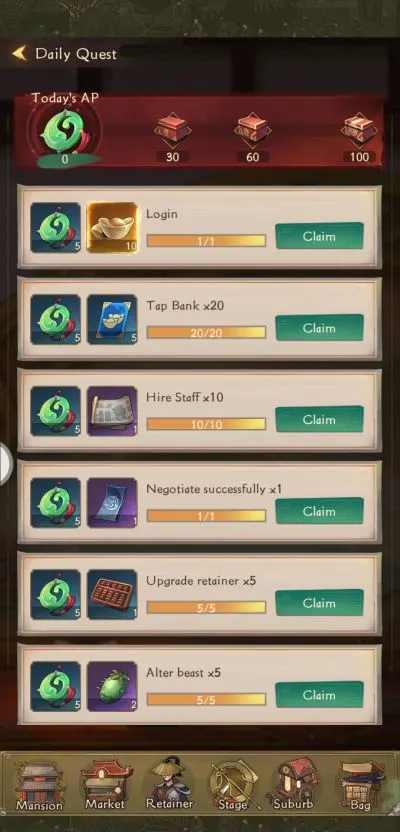Tap the abacus reward for Upgrade retainer
Screen dimensions: 400x832
coord(112,594)
